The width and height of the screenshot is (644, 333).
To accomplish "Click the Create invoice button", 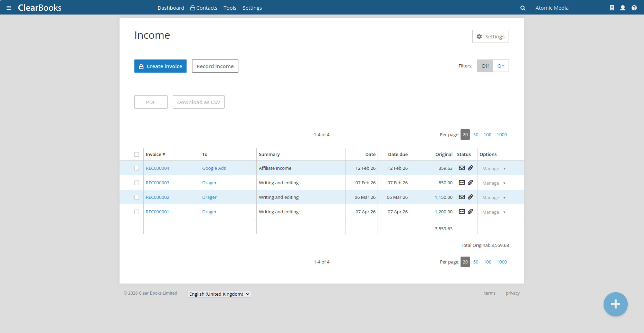I will tap(160, 66).
